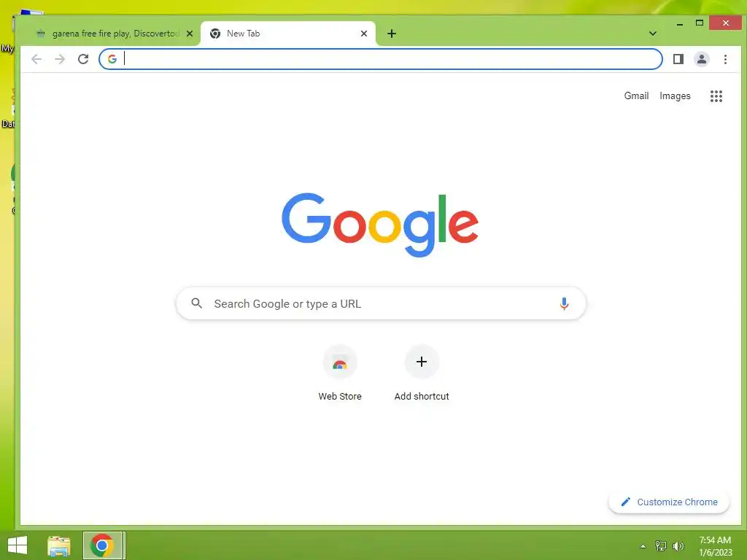Maximize the Chrome window
Image resolution: width=747 pixels, height=560 pixels.
(700, 23)
